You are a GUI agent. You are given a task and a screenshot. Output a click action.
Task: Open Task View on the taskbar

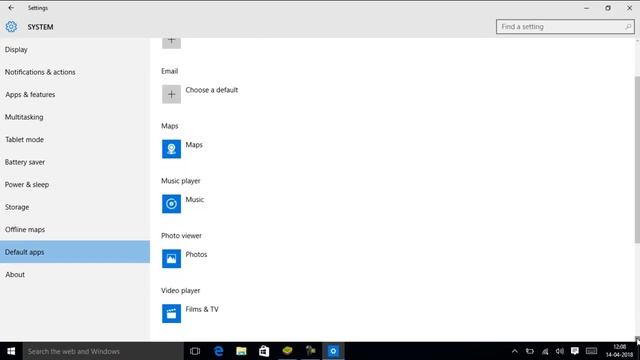point(195,351)
